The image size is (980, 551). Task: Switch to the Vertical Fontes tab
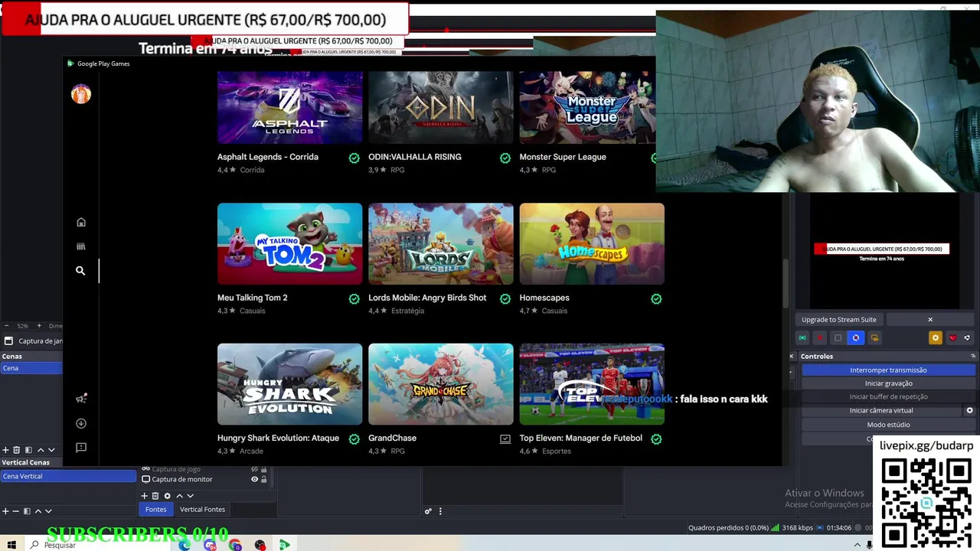(202, 510)
